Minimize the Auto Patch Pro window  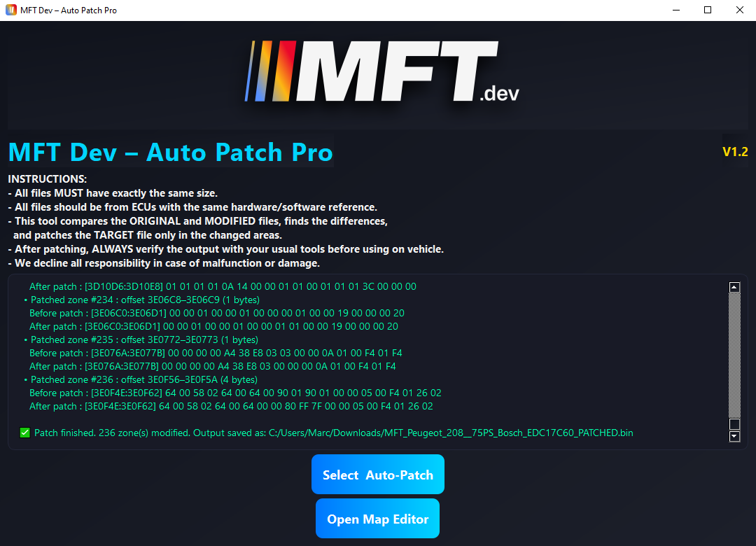pos(676,10)
